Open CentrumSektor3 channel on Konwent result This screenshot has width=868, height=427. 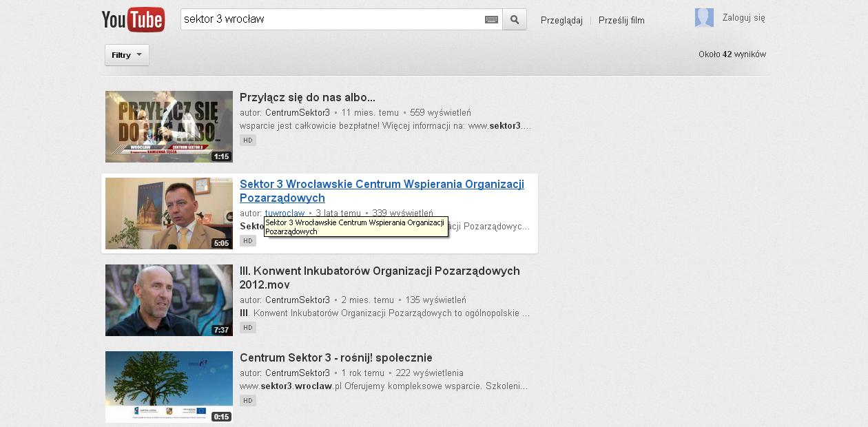298,300
